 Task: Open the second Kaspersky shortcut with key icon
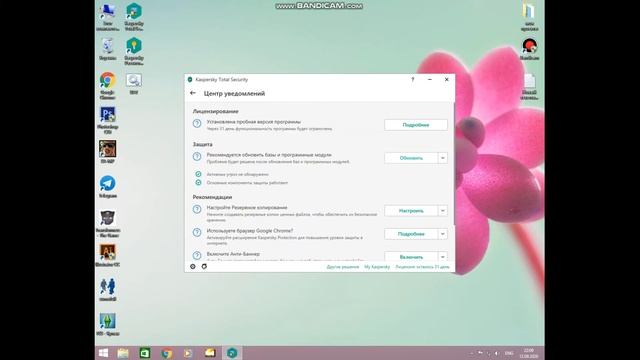(134, 51)
